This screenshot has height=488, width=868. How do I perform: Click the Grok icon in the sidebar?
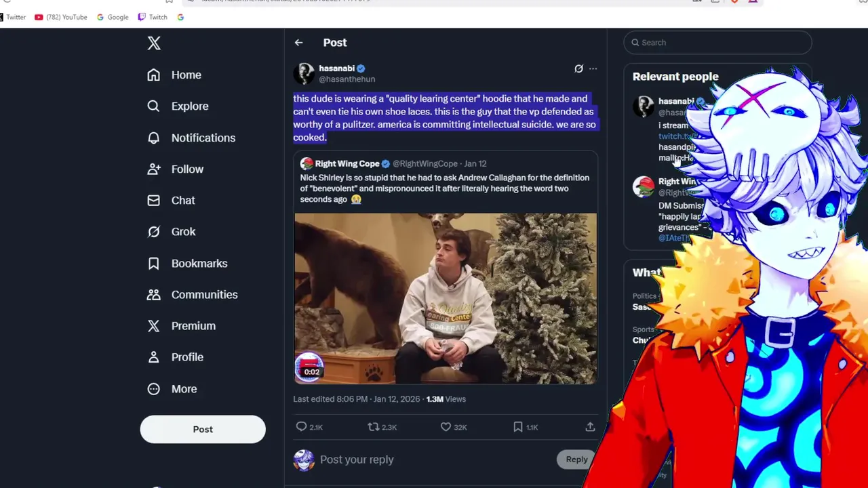[x=154, y=231]
